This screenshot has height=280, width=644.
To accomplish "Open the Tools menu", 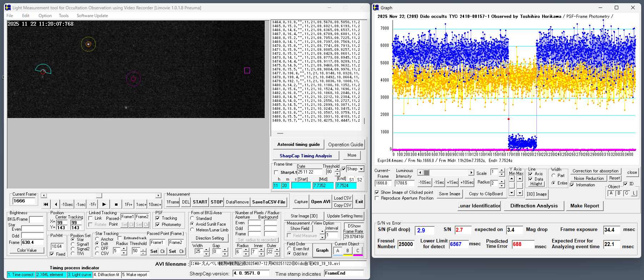I will 64,16.
